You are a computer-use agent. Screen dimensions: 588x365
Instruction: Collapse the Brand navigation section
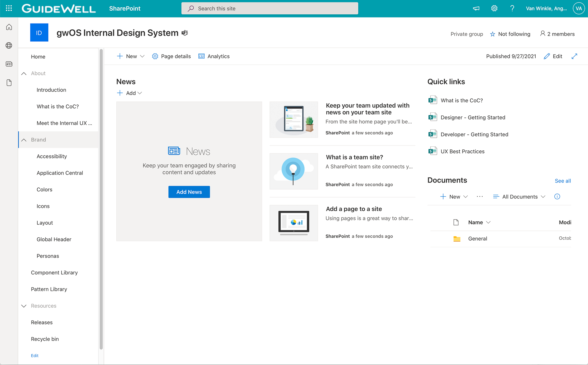(x=24, y=140)
